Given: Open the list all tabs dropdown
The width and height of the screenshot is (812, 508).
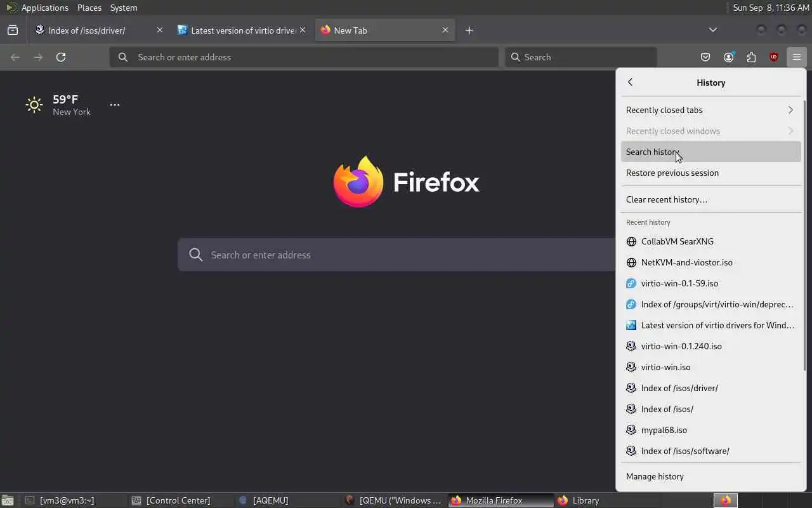Looking at the screenshot, I should point(713,30).
